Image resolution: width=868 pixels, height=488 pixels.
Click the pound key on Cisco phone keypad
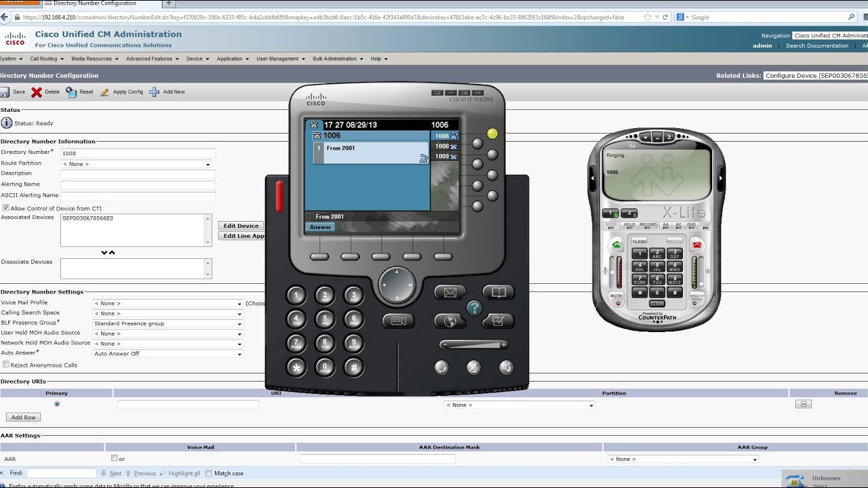pos(353,367)
